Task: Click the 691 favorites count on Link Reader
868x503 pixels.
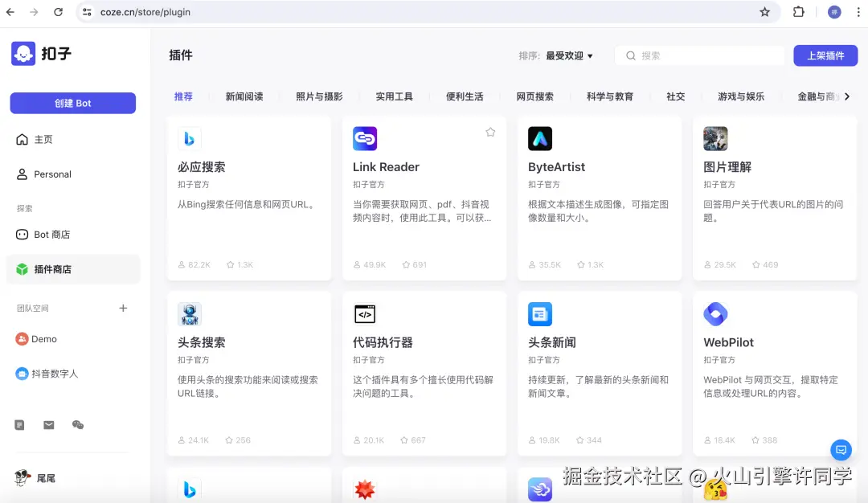Action: coord(415,264)
